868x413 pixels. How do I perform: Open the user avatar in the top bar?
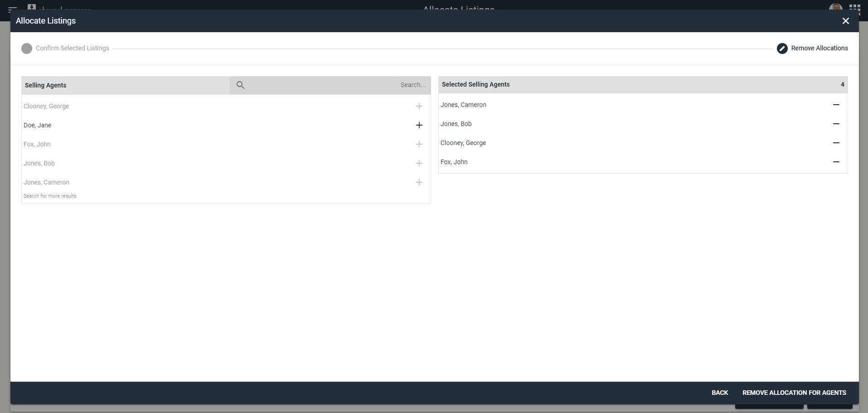click(x=835, y=8)
